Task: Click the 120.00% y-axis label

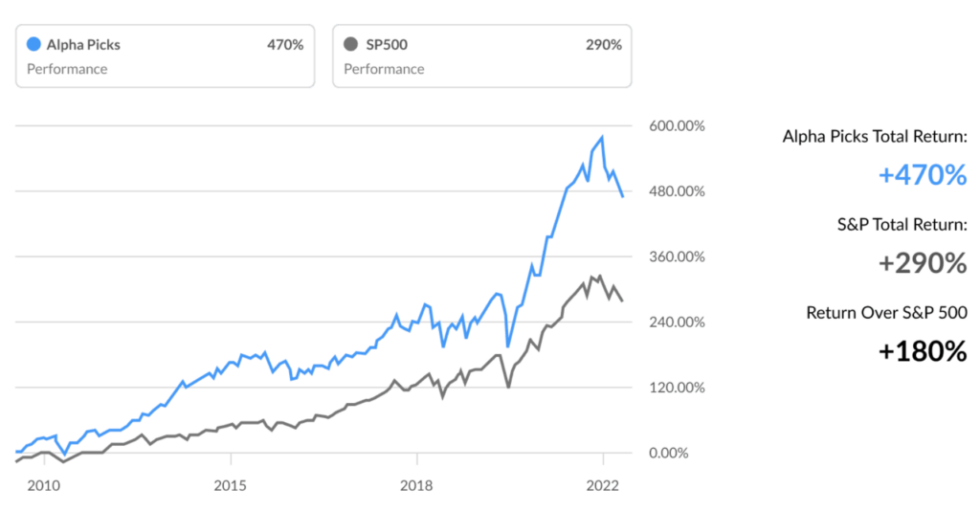Action: (x=677, y=388)
